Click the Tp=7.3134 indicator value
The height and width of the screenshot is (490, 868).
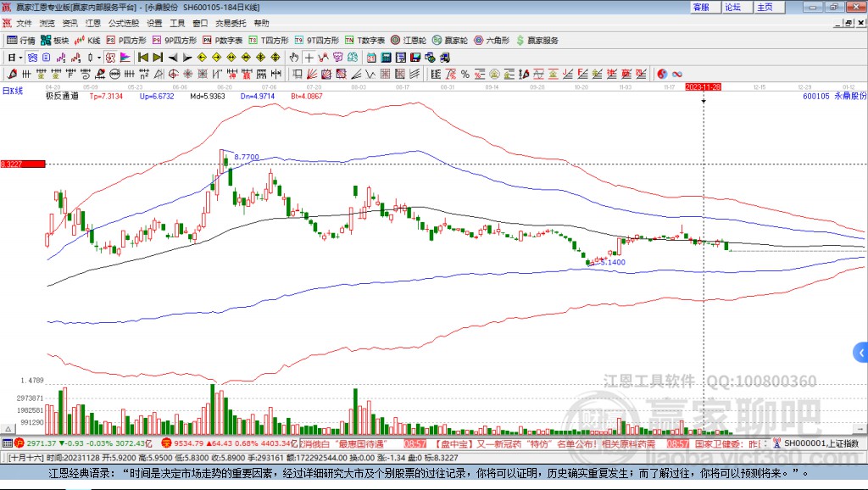click(106, 96)
